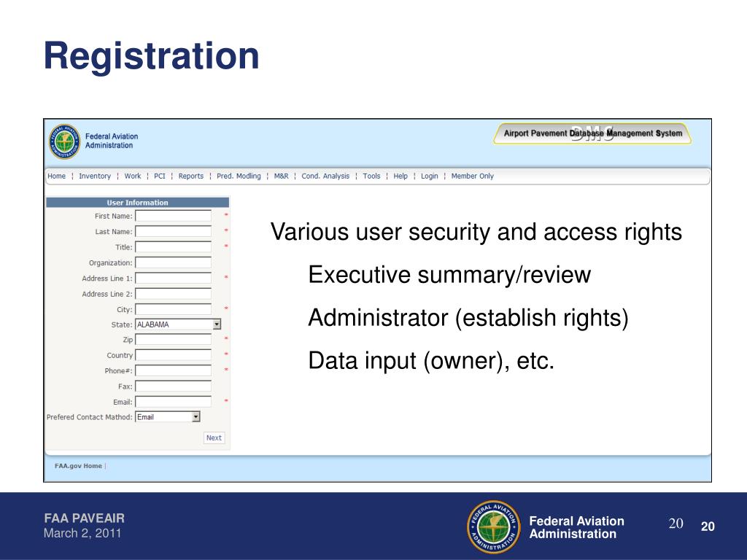The height and width of the screenshot is (560, 747).
Task: Click the Country text field
Action: [x=174, y=355]
